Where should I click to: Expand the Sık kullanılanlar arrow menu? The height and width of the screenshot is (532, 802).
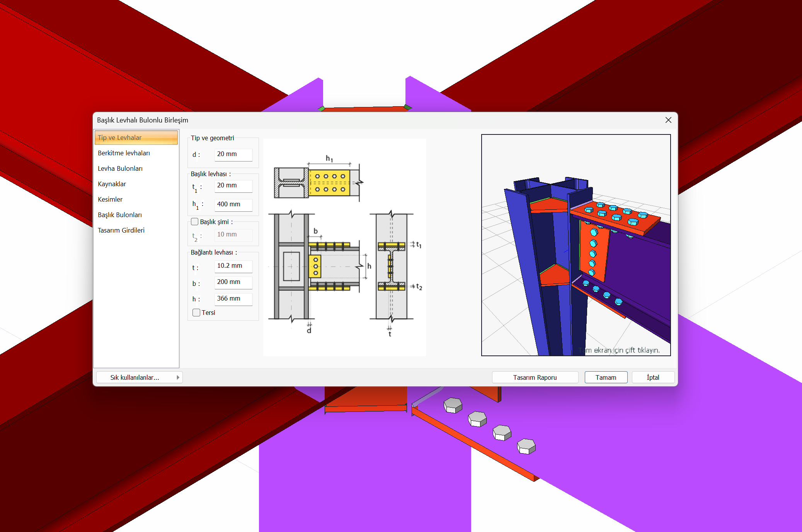pos(178,377)
